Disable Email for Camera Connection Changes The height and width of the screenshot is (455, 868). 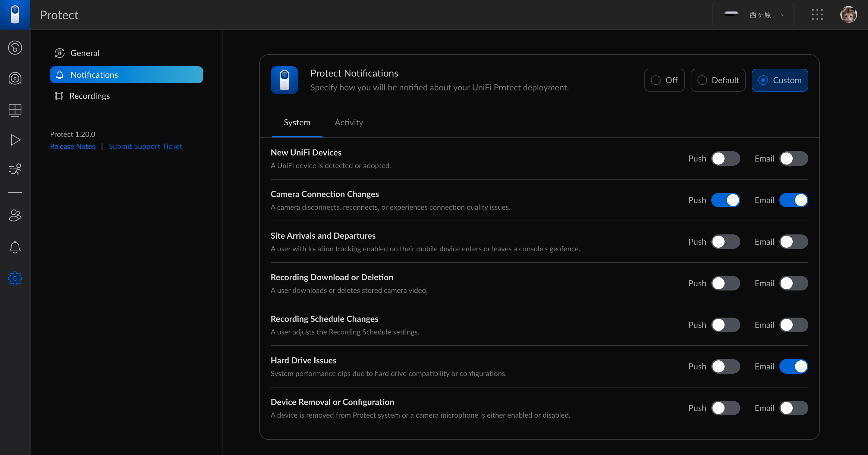pyautogui.click(x=794, y=200)
